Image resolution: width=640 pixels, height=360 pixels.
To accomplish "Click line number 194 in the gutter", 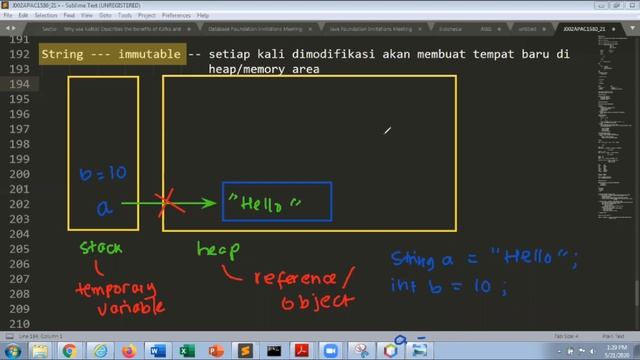I will (19, 84).
